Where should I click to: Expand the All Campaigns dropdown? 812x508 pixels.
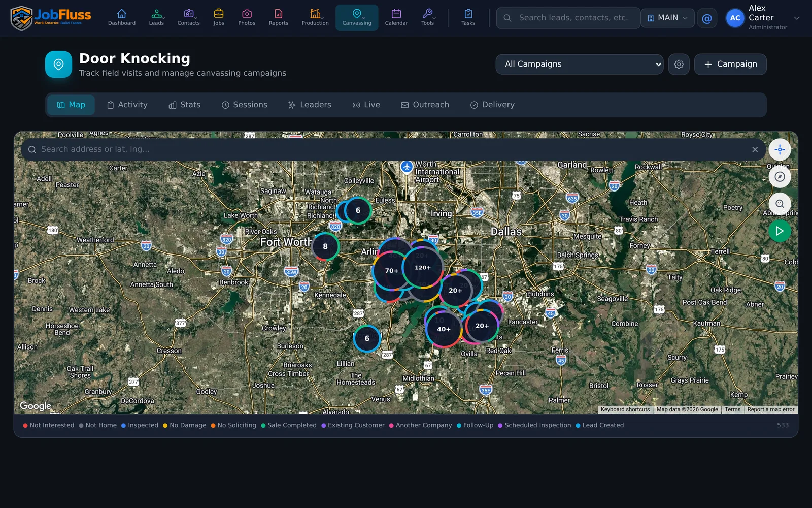[x=580, y=65]
